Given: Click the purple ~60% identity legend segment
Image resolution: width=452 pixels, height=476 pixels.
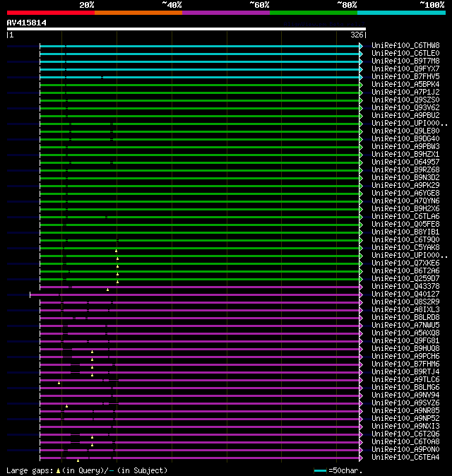Looking at the screenshot, I should pyautogui.click(x=226, y=13).
